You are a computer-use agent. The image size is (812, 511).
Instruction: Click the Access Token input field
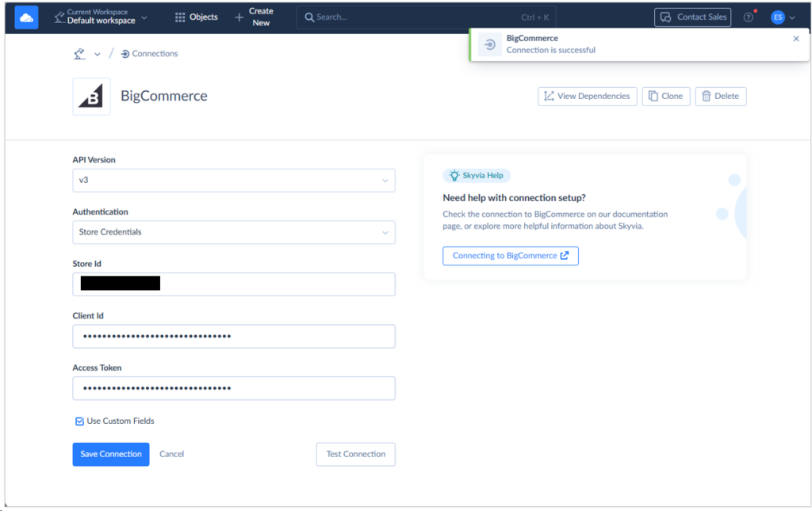coord(234,388)
